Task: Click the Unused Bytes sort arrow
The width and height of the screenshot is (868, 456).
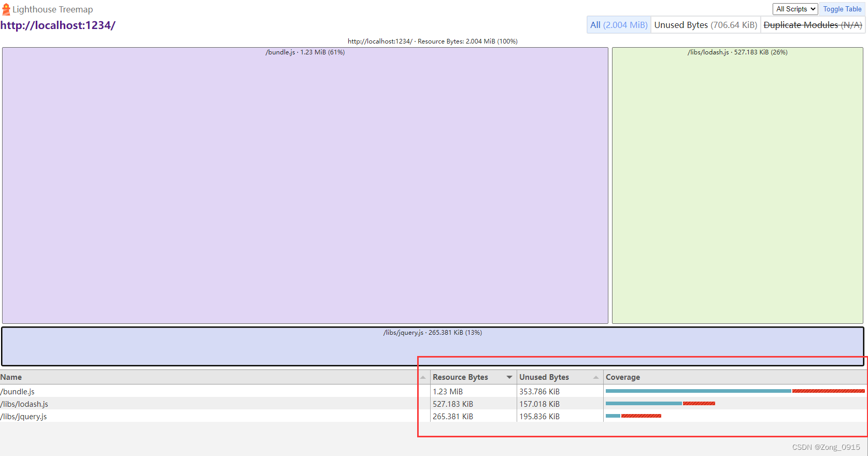Action: pyautogui.click(x=596, y=377)
